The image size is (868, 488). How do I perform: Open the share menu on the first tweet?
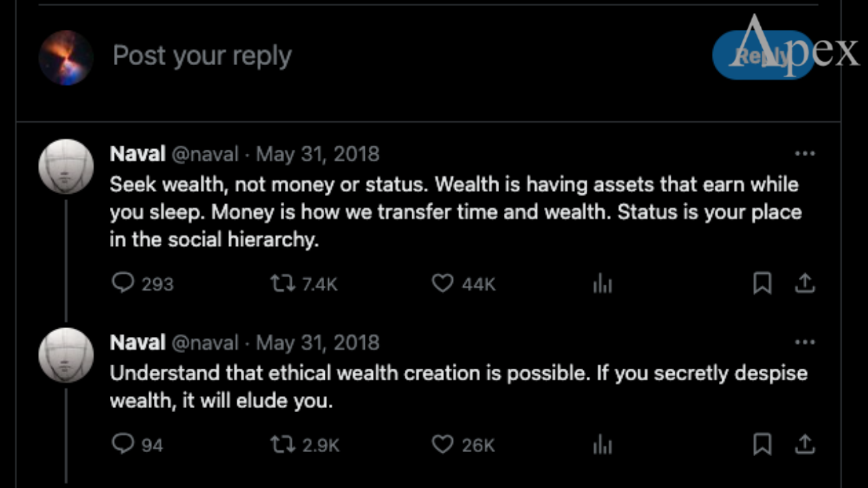804,283
